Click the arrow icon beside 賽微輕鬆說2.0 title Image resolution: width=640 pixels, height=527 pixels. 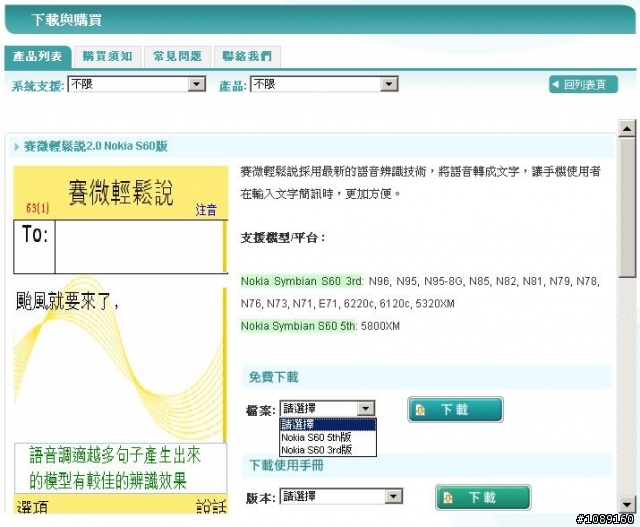click(16, 147)
